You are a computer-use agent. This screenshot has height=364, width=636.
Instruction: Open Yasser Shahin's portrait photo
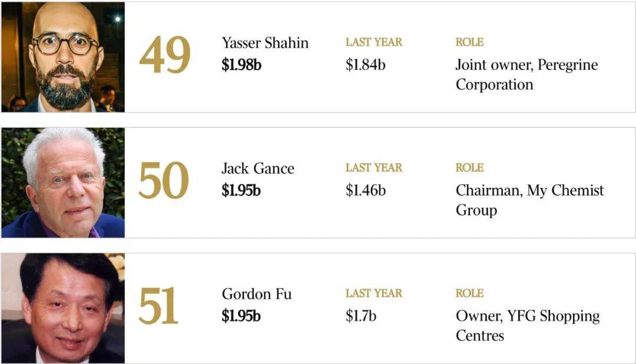(x=63, y=57)
